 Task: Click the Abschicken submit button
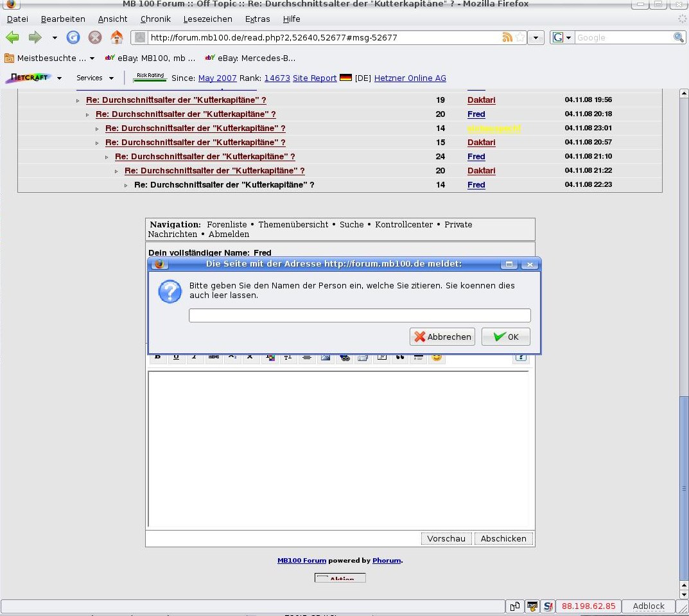[503, 538]
